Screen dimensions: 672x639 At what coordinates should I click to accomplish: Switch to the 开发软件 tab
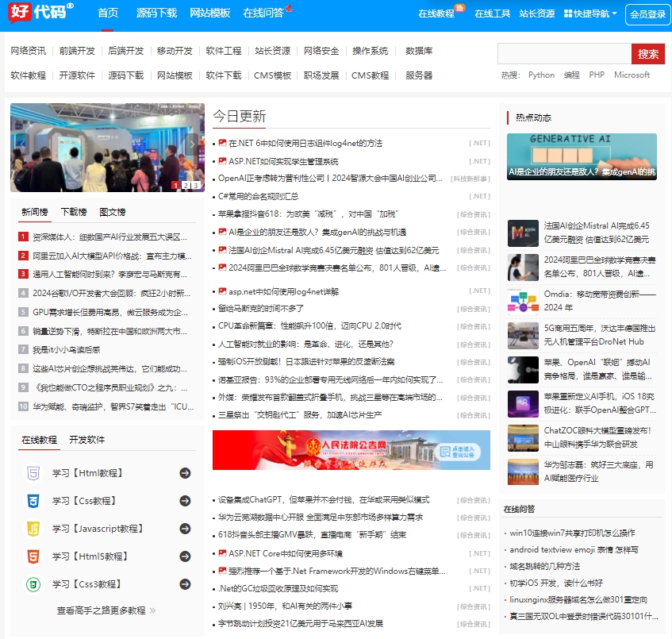pyautogui.click(x=87, y=440)
